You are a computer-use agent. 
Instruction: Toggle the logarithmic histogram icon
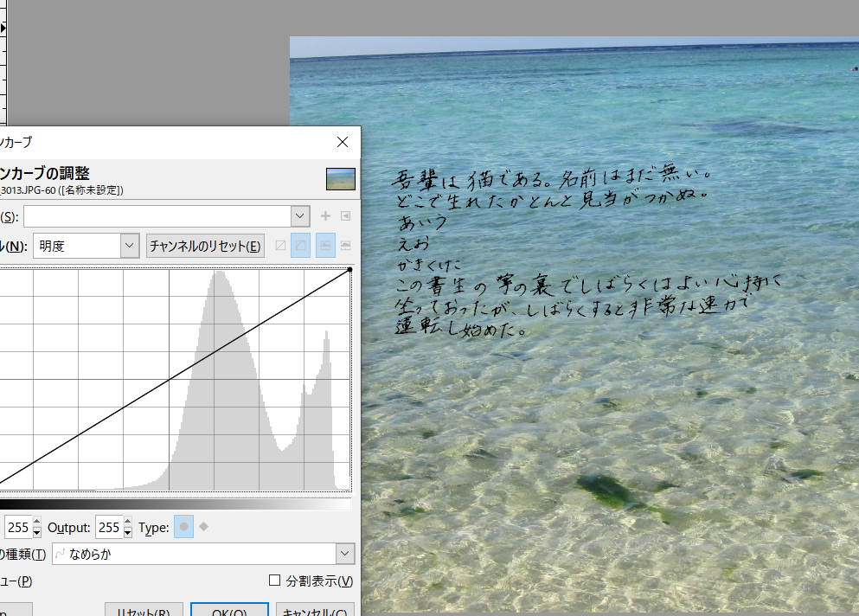346,246
